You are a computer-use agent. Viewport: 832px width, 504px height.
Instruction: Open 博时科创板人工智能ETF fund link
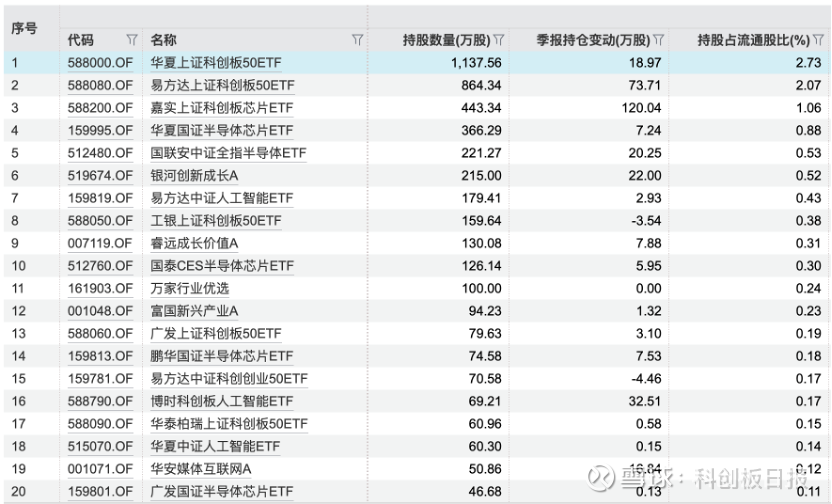222,401
